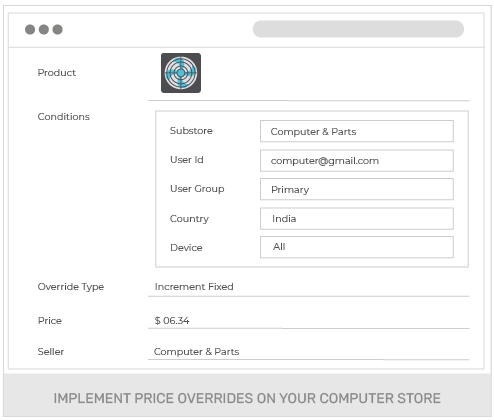Click the Seller value Computer & Parts

[x=197, y=352]
